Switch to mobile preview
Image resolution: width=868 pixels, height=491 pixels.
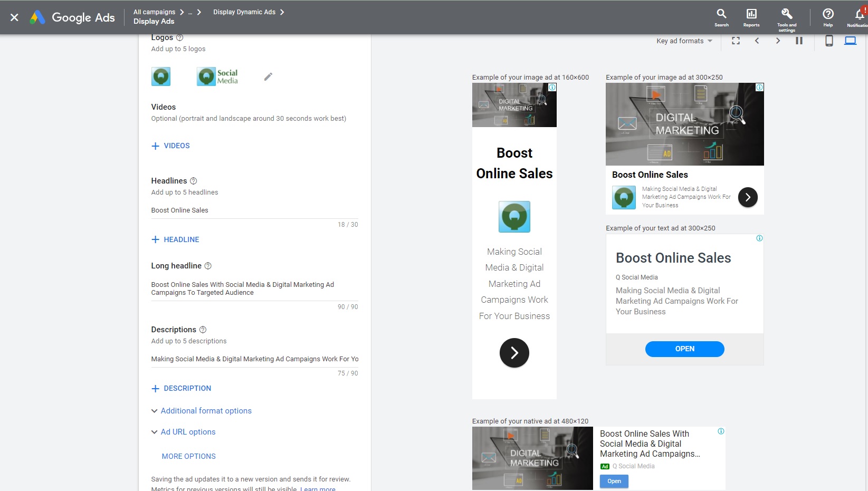[828, 41]
